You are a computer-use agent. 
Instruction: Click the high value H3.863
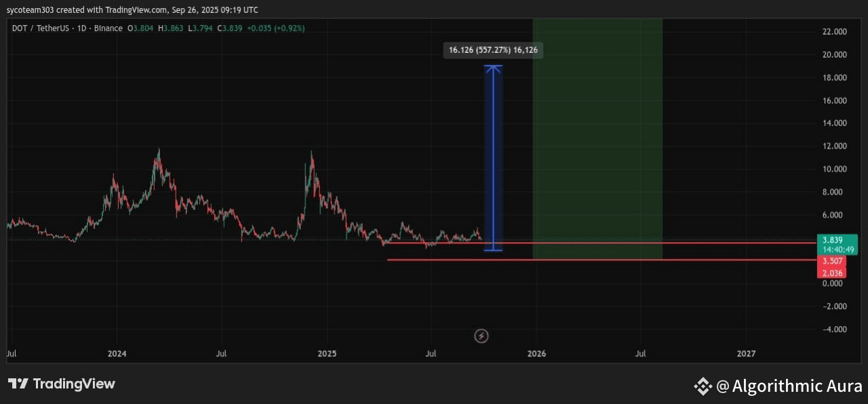point(171,28)
